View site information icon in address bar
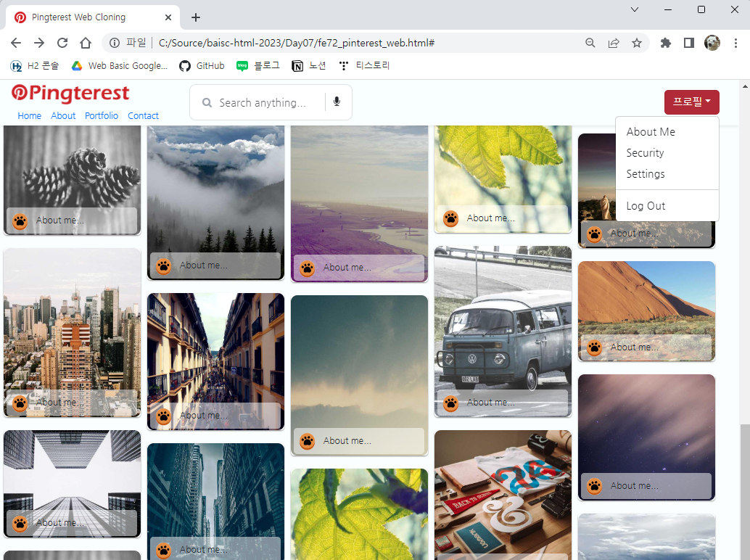The height and width of the screenshot is (560, 750). pos(115,43)
